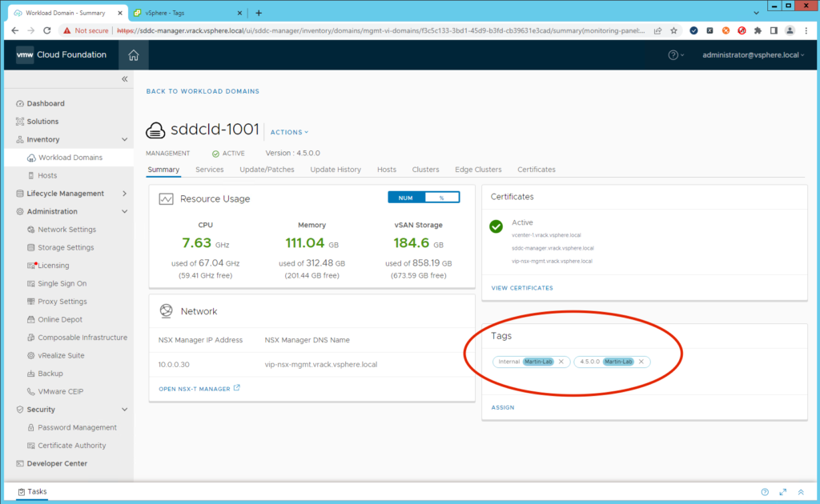The image size is (820, 504).
Task: Open browser extensions puzzle icon
Action: 758,30
